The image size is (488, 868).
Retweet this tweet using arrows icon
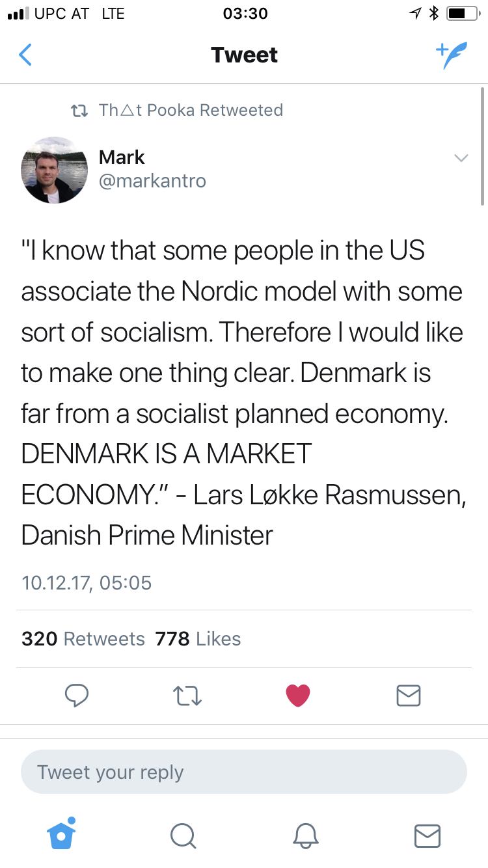click(x=188, y=696)
